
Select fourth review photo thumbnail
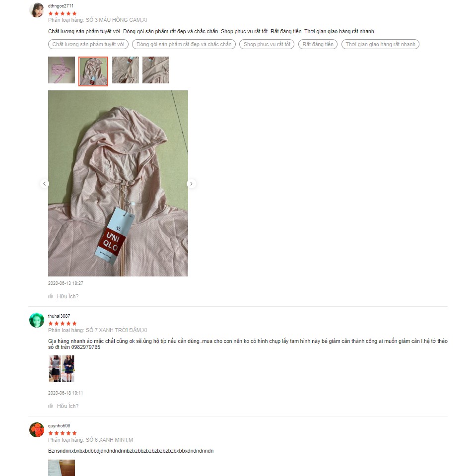(156, 70)
